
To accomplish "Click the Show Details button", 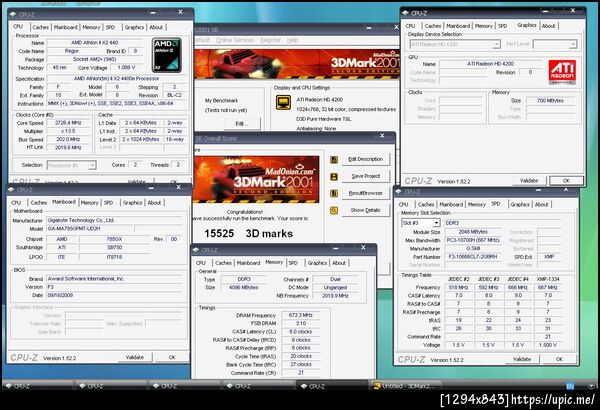I will 365,210.
